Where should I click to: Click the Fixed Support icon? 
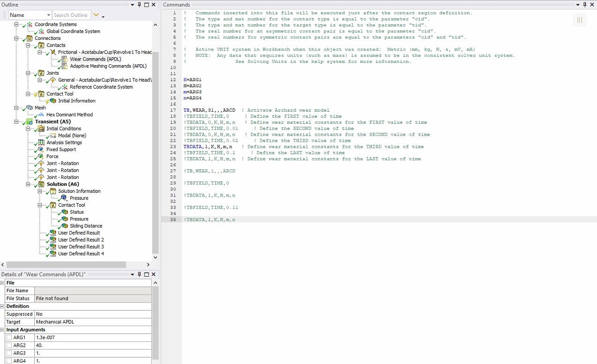[41, 150]
